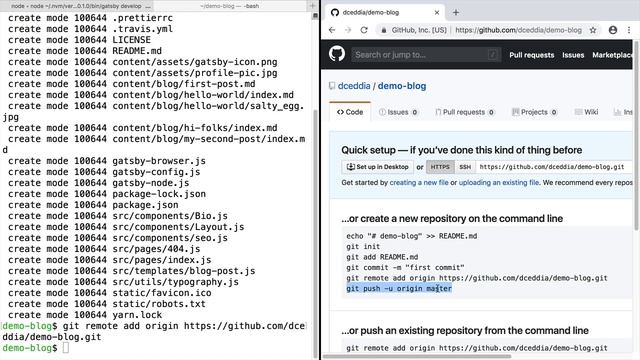
Task: Close the dceddia/demo-blog browser tab
Action: pyautogui.click(x=437, y=13)
